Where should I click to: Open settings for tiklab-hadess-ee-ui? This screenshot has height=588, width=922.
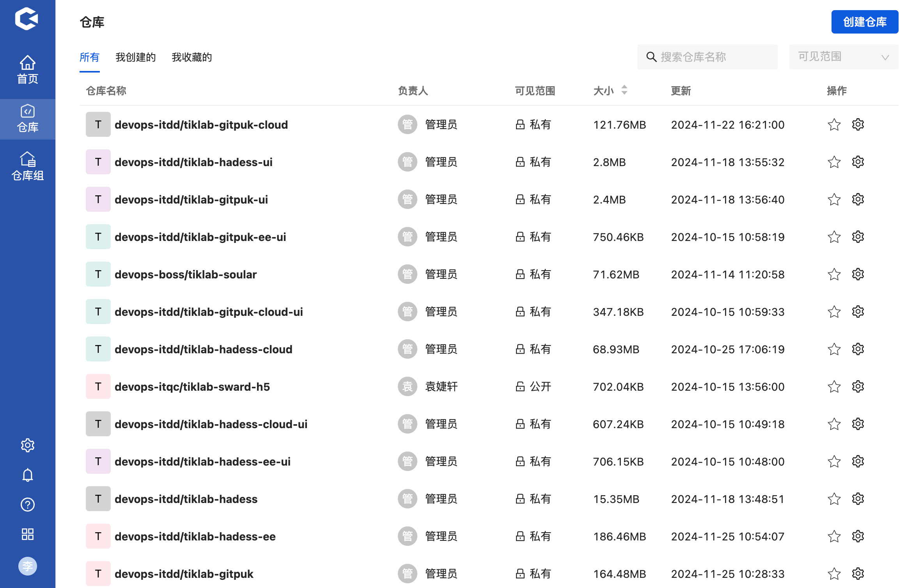(x=858, y=462)
